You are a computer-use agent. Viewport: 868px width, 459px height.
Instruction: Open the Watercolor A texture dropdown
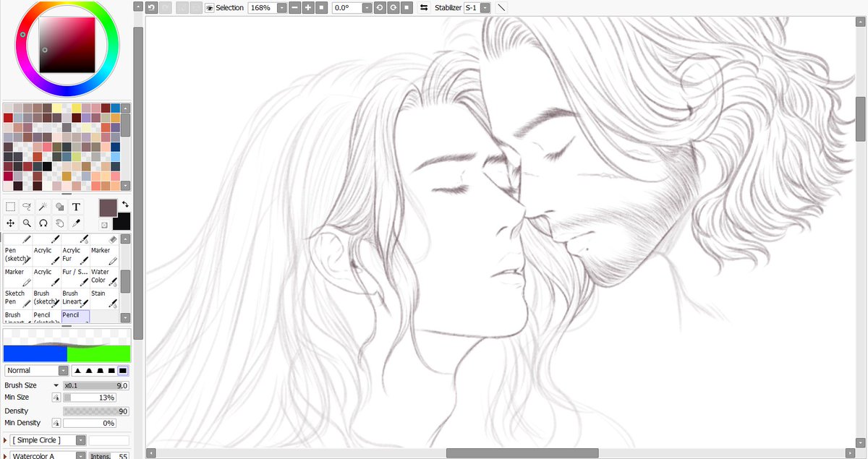point(80,456)
